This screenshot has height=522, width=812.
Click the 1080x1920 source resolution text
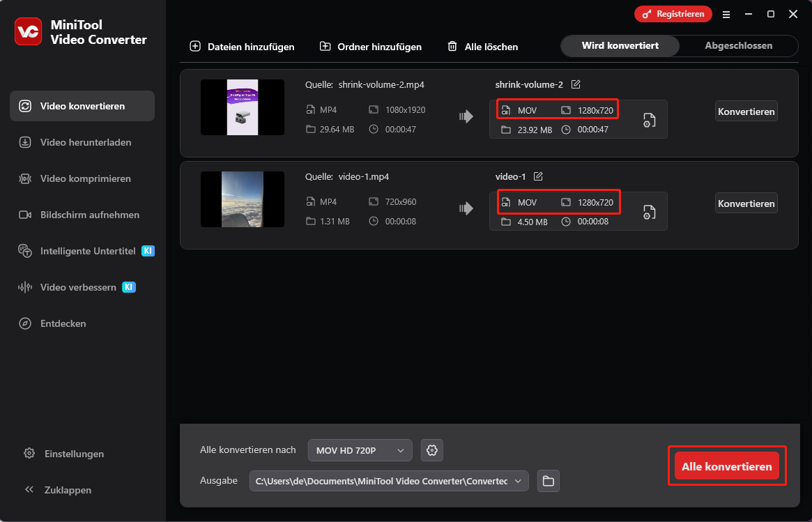point(405,110)
